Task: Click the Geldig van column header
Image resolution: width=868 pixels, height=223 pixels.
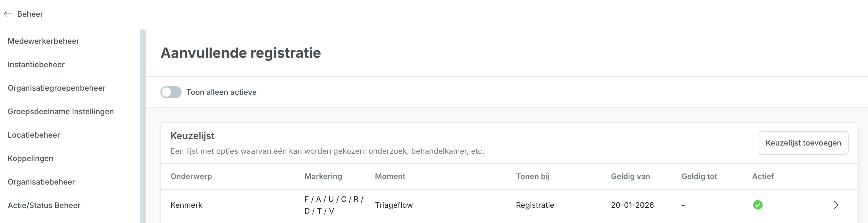Action: [x=630, y=176]
